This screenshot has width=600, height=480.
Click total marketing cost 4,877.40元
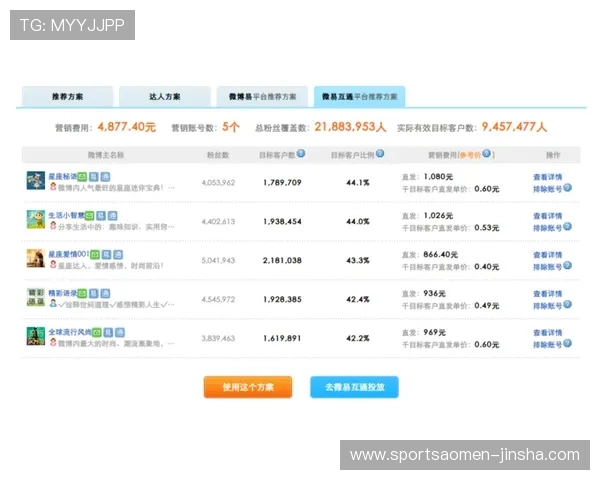coord(127,127)
